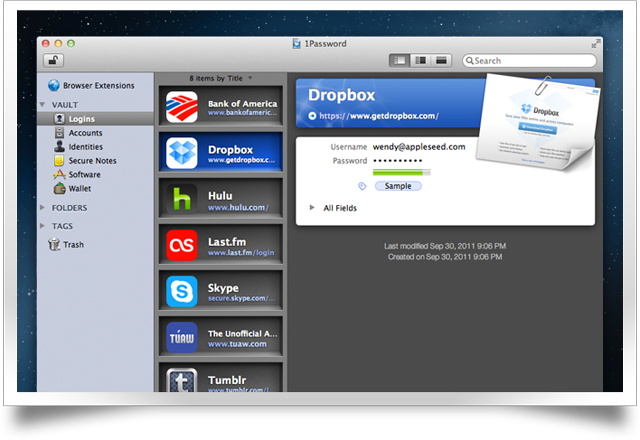Select the Secure Notes icon
This screenshot has height=440, width=640.
pyautogui.click(x=59, y=160)
